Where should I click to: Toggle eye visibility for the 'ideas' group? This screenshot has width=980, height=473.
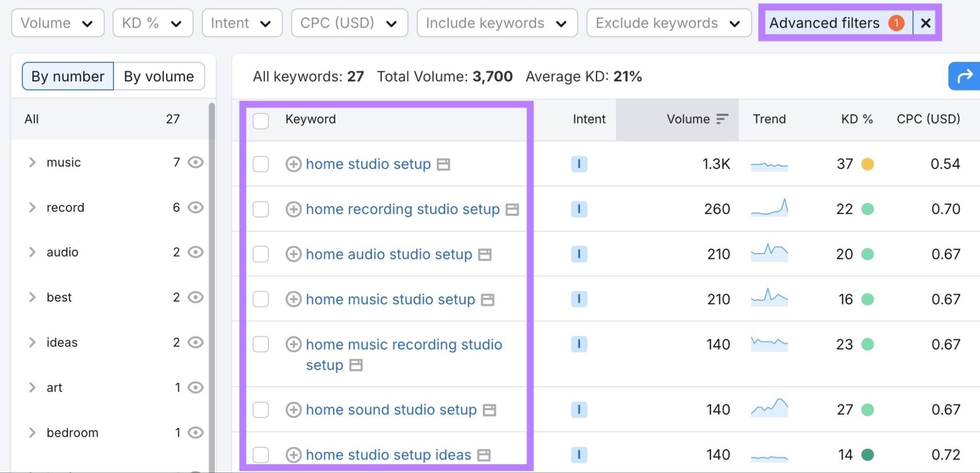pyautogui.click(x=195, y=342)
